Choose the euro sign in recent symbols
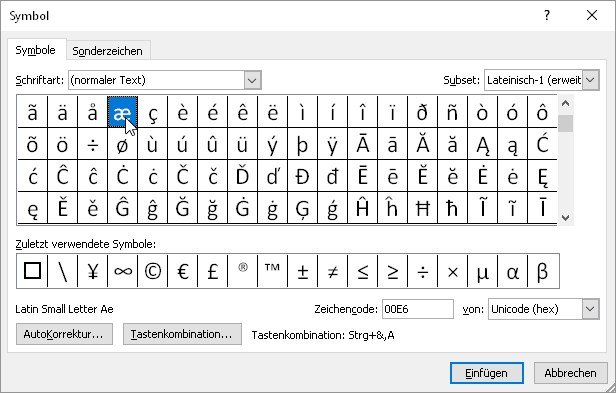 pyautogui.click(x=183, y=271)
